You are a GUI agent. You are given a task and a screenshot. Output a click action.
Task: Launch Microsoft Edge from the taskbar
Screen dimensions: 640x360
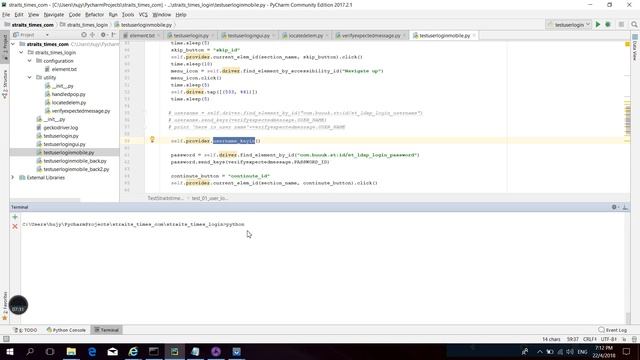[x=92, y=351]
